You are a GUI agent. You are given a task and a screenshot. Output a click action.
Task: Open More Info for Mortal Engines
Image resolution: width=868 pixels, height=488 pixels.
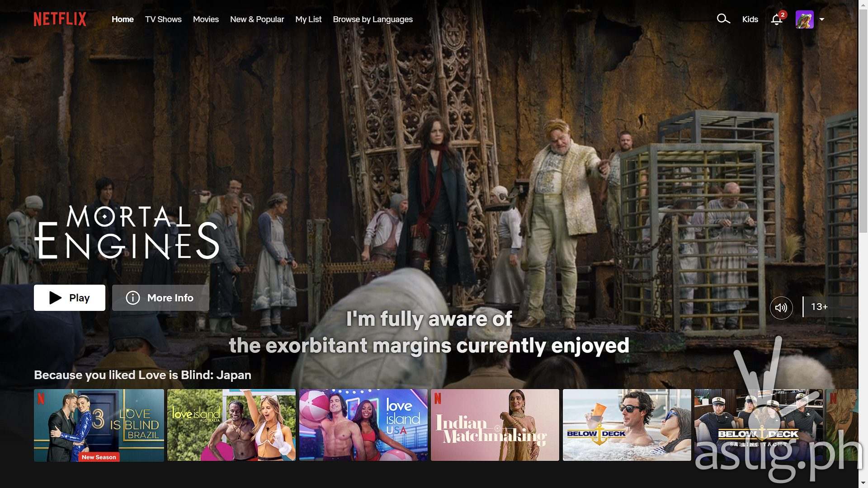160,298
